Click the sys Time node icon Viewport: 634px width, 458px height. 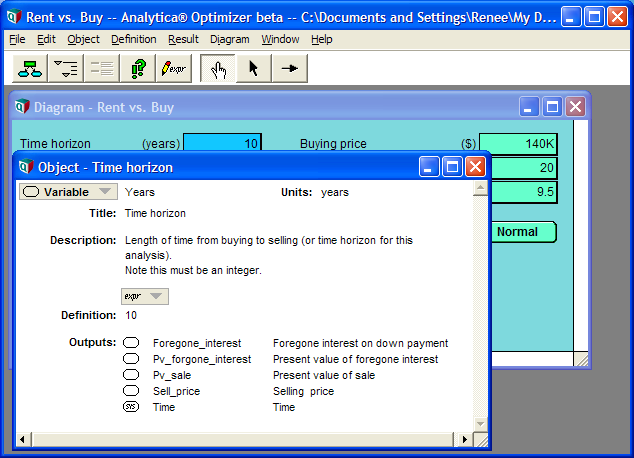pyautogui.click(x=131, y=407)
